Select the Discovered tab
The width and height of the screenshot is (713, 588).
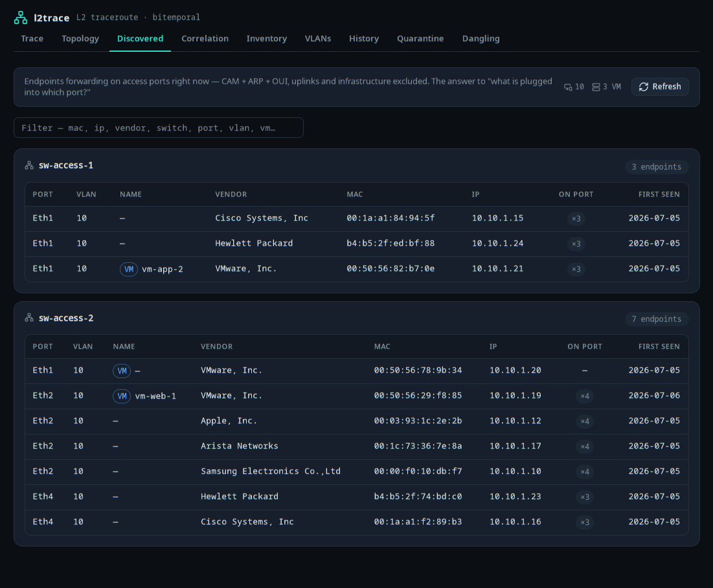[x=140, y=39]
